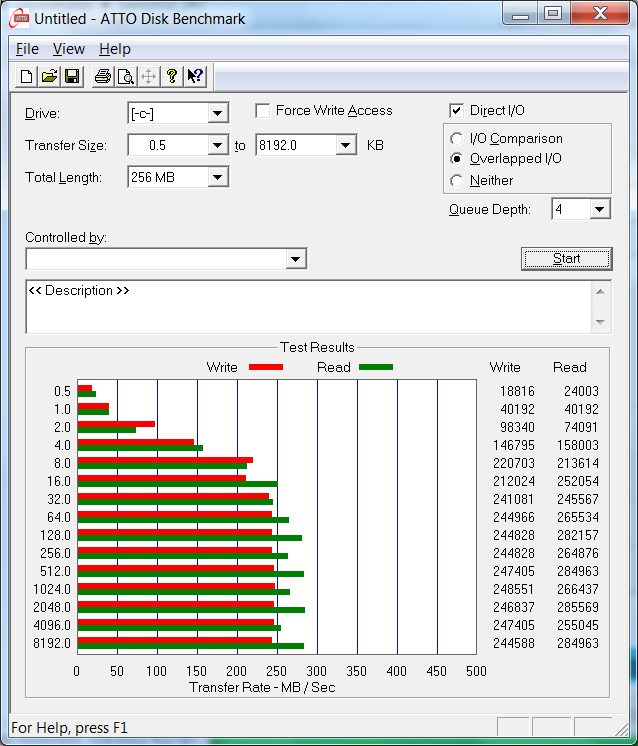Click the read value 252054
638x746 pixels.
coord(578,481)
